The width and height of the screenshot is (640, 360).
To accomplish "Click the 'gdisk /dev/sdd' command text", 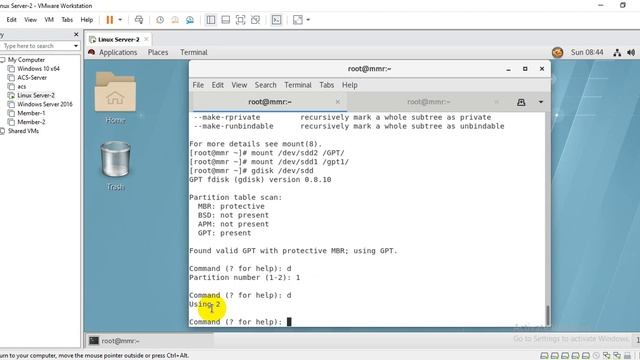I will tap(282, 171).
